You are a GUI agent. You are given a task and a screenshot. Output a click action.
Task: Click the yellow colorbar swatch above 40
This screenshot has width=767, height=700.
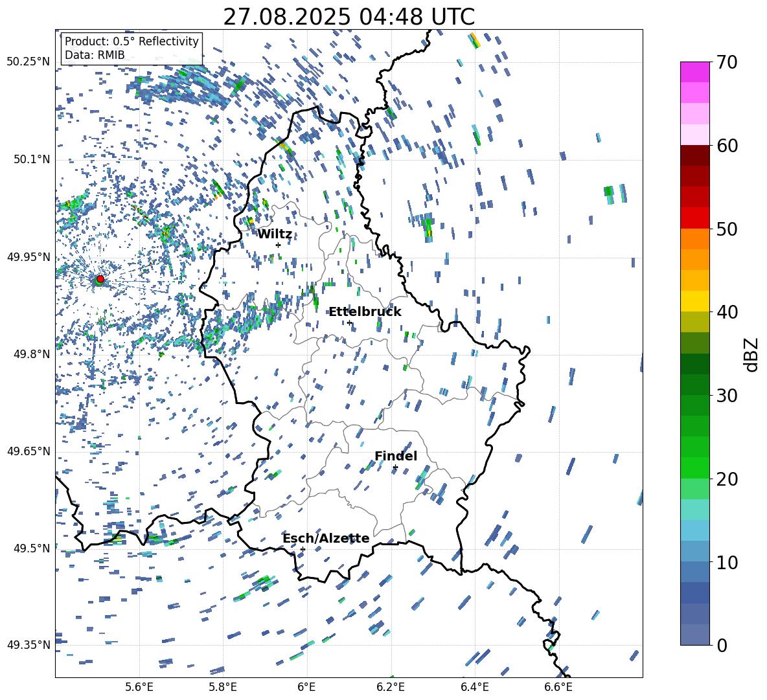(x=694, y=301)
